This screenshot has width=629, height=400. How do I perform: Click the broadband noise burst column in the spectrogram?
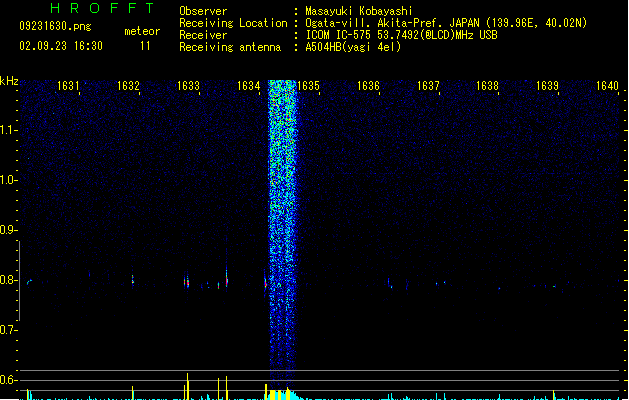282,233
